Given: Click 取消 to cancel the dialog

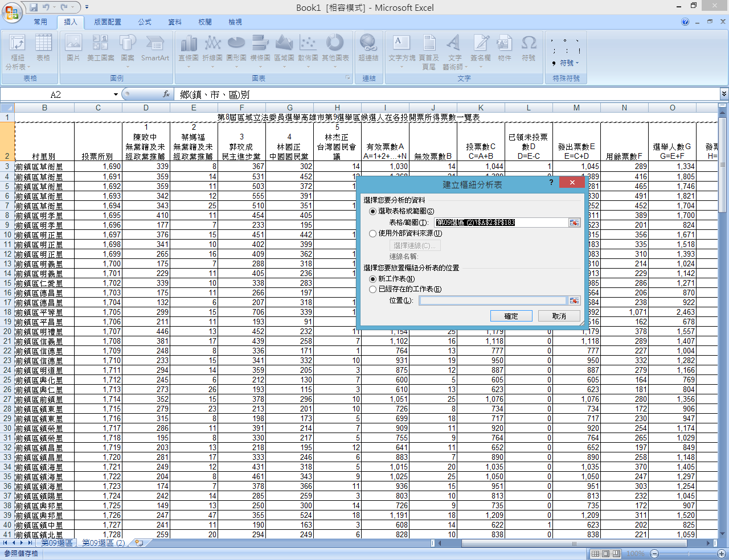Looking at the screenshot, I should coord(559,316).
